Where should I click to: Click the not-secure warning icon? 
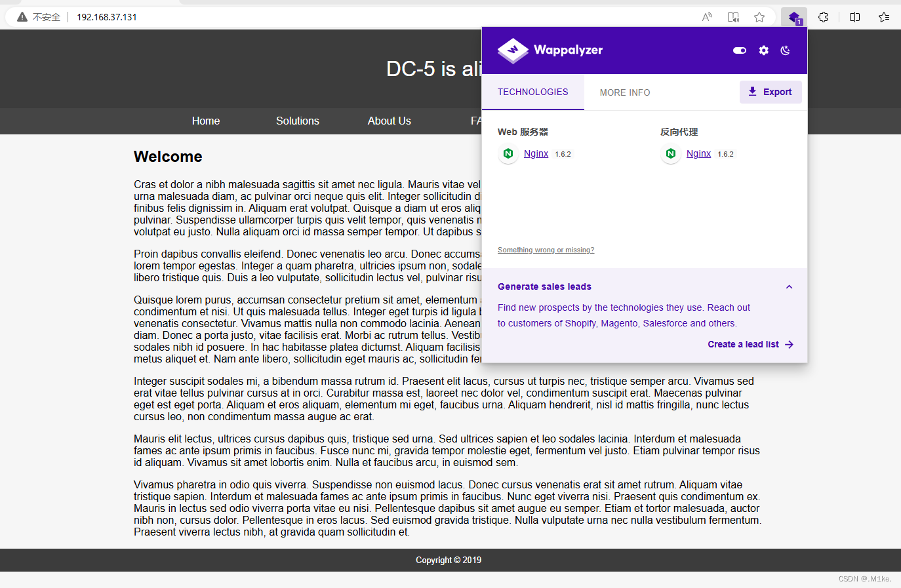22,17
